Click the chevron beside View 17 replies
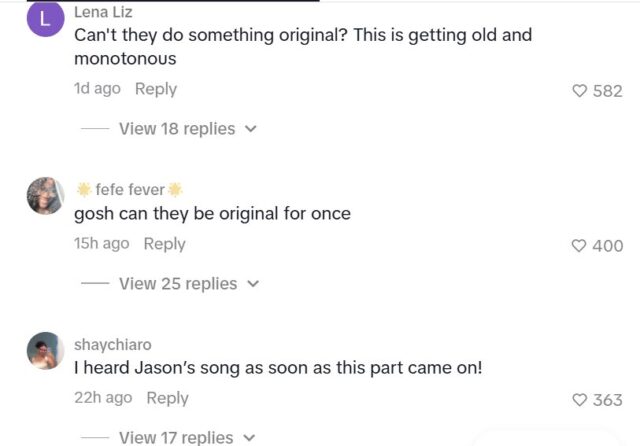Image resolution: width=640 pixels, height=446 pixels. pyautogui.click(x=250, y=437)
